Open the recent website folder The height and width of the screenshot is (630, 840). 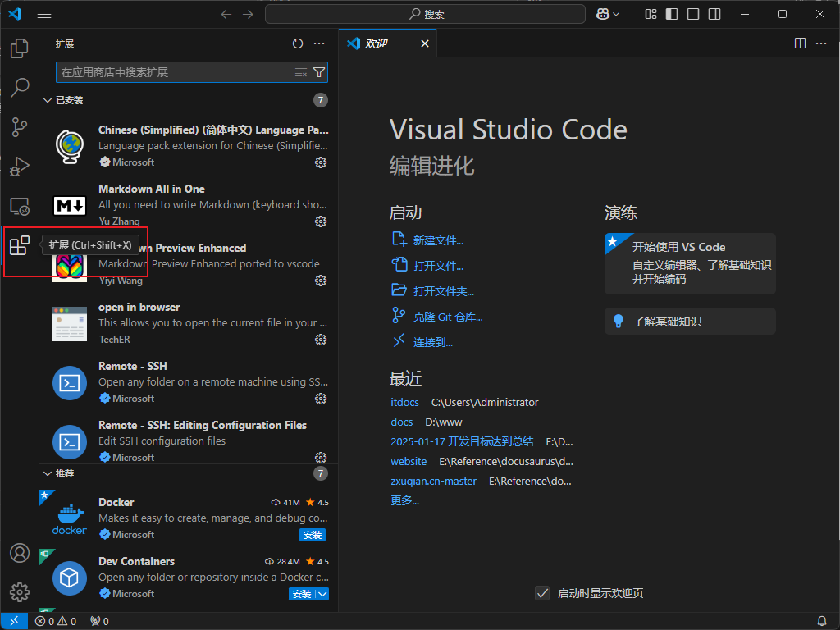409,461
